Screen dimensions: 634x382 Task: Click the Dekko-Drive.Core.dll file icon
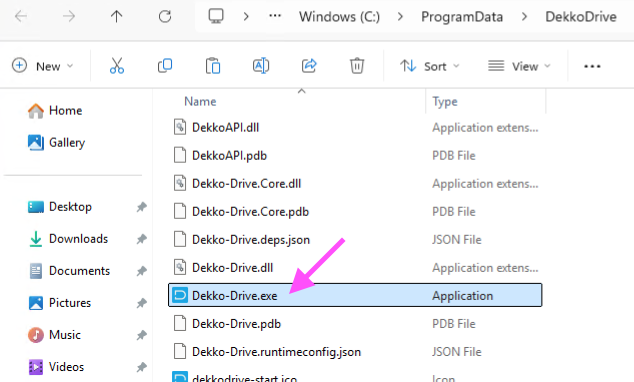click(x=180, y=183)
